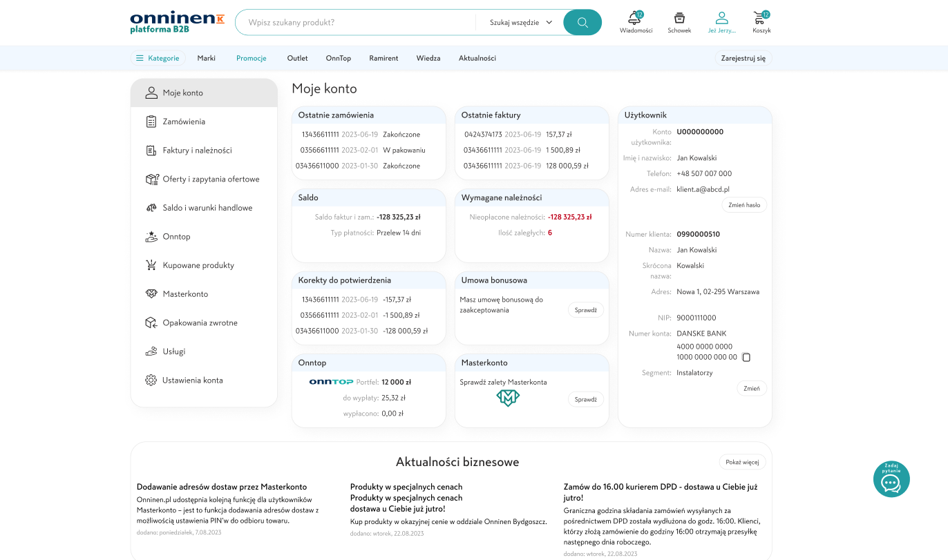Click the Typ płatności value Przelew 14 dni
Image resolution: width=948 pixels, height=560 pixels.
[x=399, y=233]
